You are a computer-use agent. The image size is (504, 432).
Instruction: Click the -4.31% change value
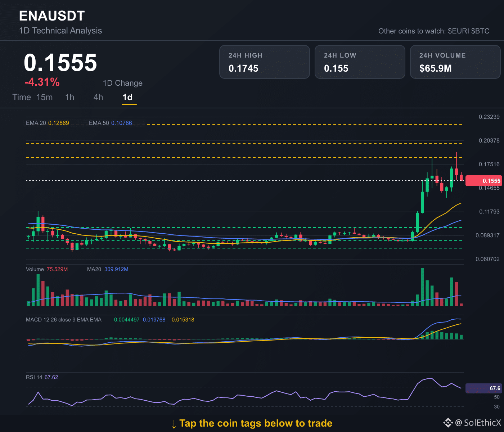42,82
